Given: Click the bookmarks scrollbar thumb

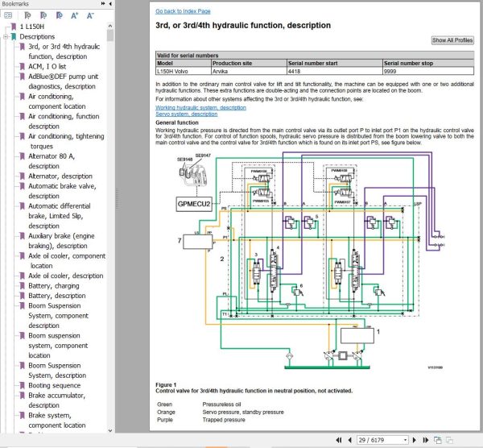Looking at the screenshot, I should (110, 35).
